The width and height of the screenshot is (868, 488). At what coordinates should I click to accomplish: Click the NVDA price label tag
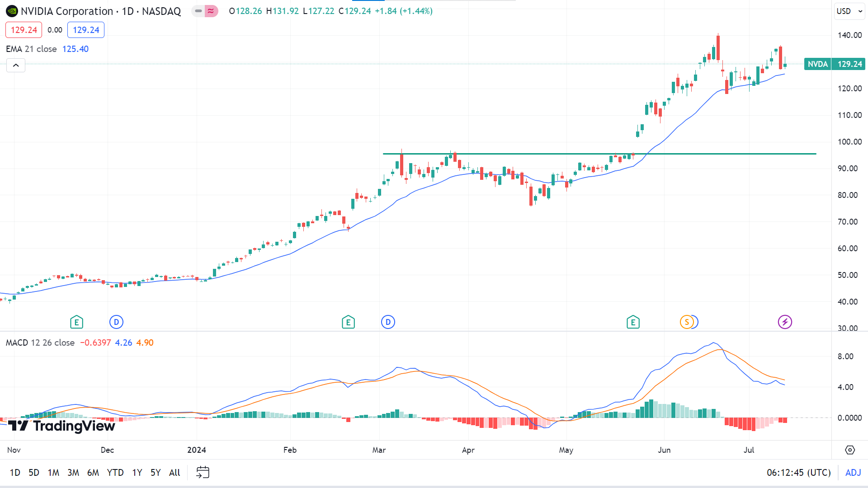click(x=817, y=64)
